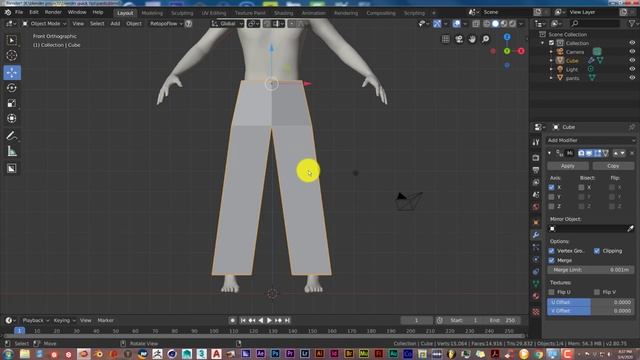Activate the Cursor tool
The height and width of the screenshot is (360, 640).
pos(11,55)
